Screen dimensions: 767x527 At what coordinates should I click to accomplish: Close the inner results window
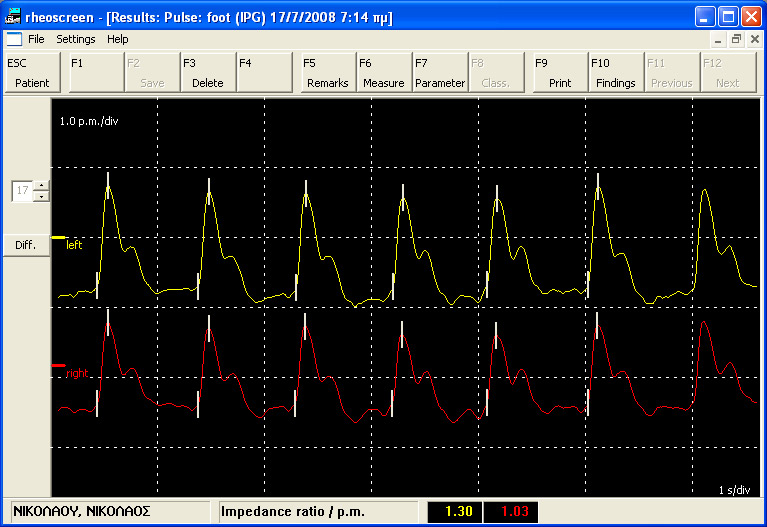755,40
